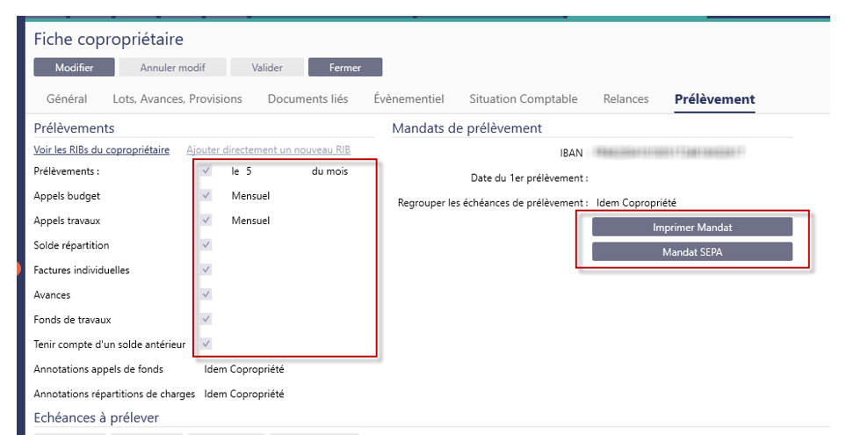Select the Situation Comptable tab

click(523, 99)
